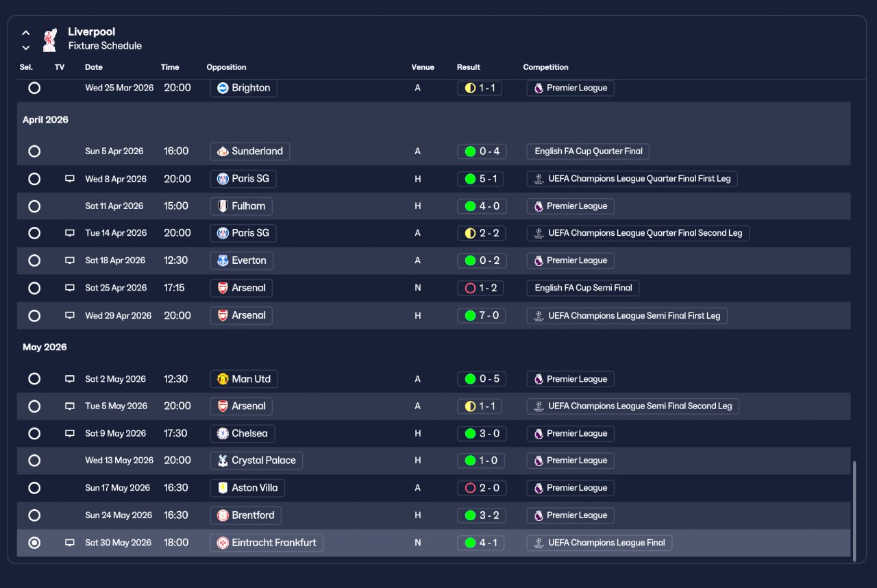877x588 pixels.
Task: Click the green win indicator for Brentford result
Action: click(470, 515)
